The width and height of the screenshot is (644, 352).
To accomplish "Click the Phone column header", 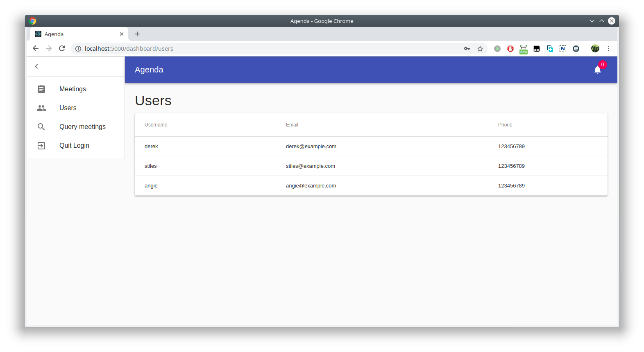I will tap(505, 125).
